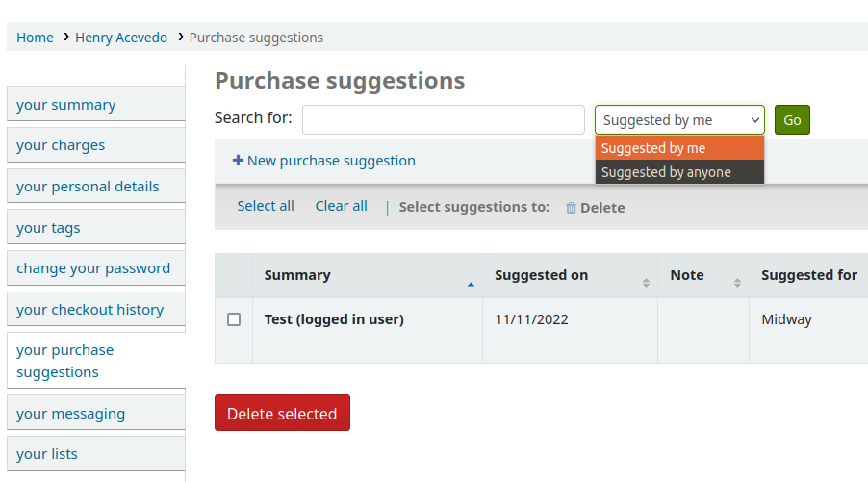Open 'your summary' sidebar tab

pos(66,105)
